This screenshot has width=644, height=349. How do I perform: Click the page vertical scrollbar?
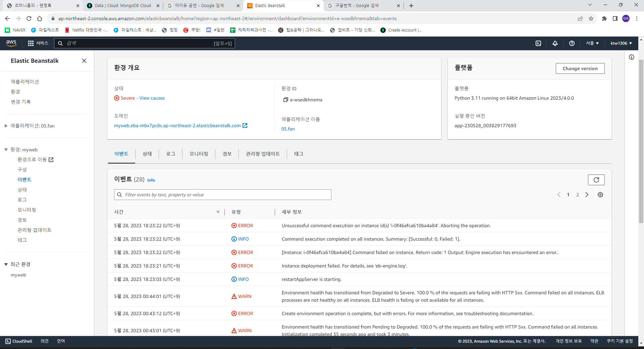coord(641,141)
